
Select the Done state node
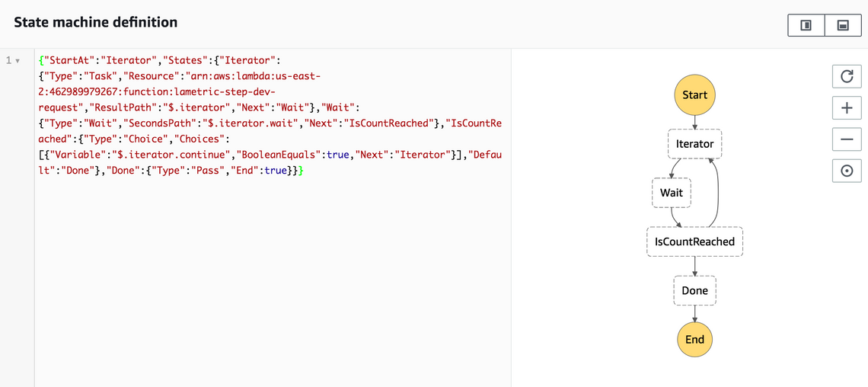[694, 290]
